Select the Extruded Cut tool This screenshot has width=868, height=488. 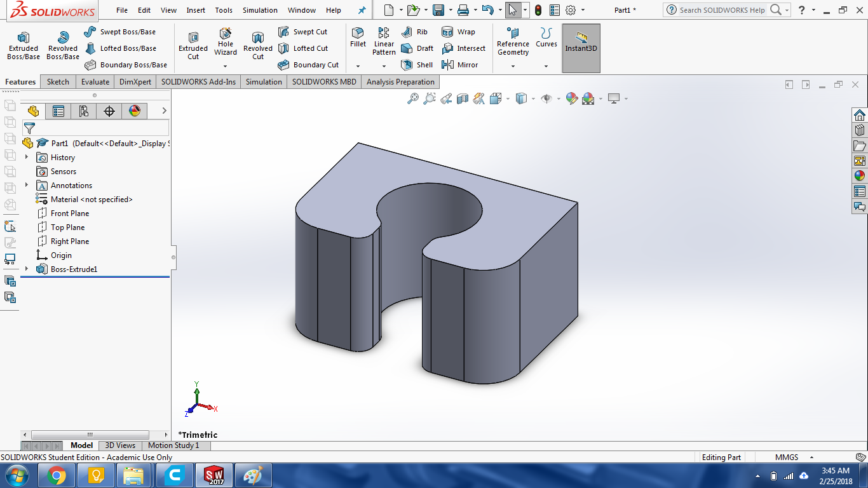(x=193, y=46)
